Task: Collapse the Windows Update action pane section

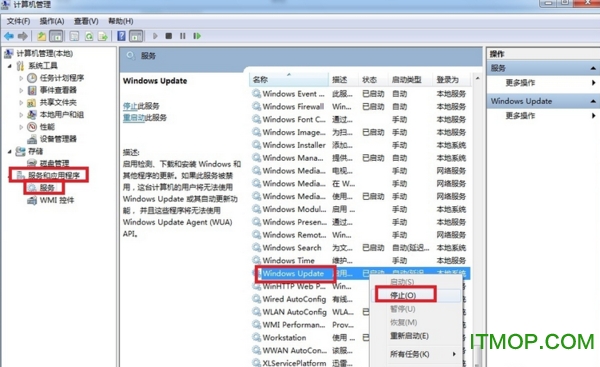Action: 593,101
